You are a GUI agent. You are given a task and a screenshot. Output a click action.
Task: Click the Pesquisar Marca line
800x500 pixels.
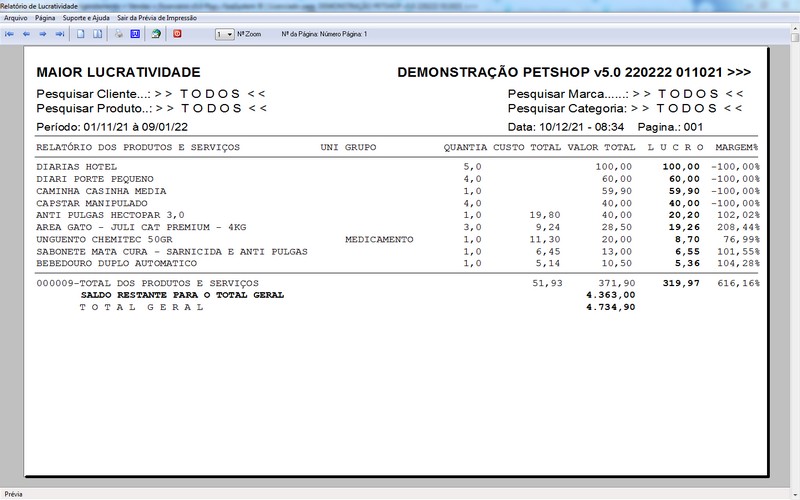[626, 94]
